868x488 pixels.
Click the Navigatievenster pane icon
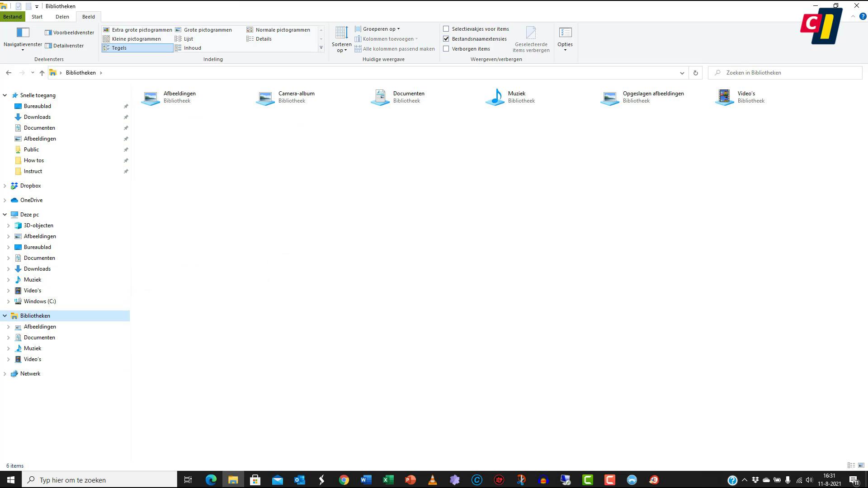click(x=23, y=33)
